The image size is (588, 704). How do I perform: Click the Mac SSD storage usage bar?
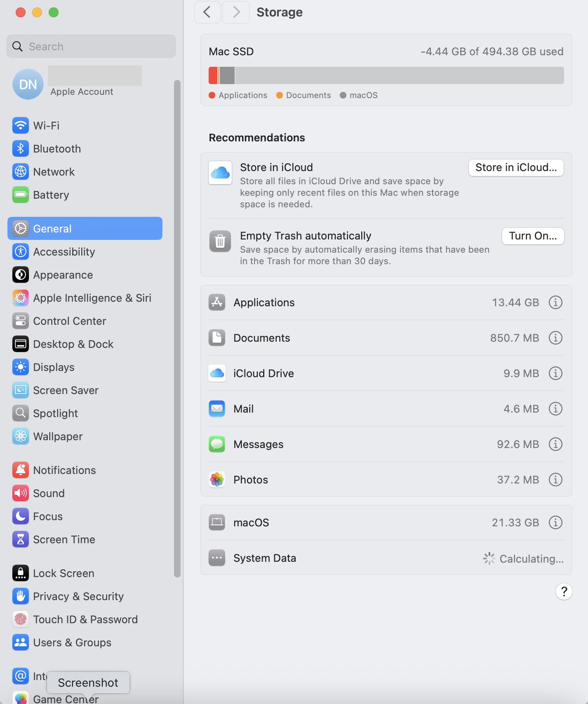point(386,75)
